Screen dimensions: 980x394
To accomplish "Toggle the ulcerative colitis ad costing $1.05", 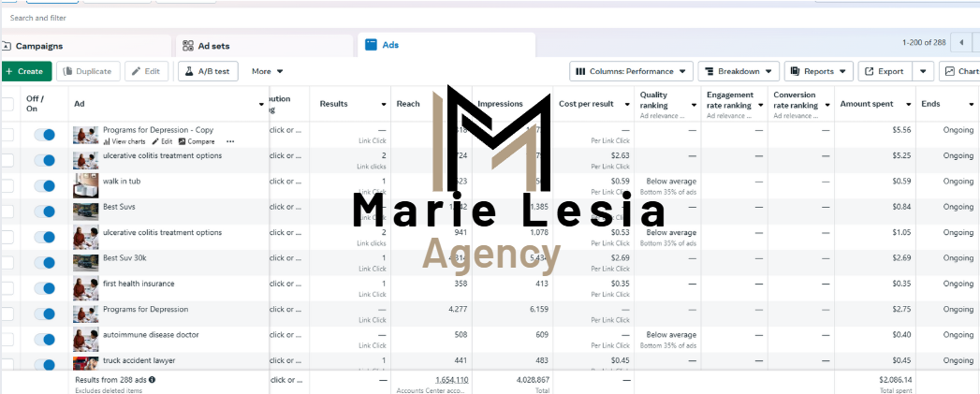I will click(x=44, y=237).
